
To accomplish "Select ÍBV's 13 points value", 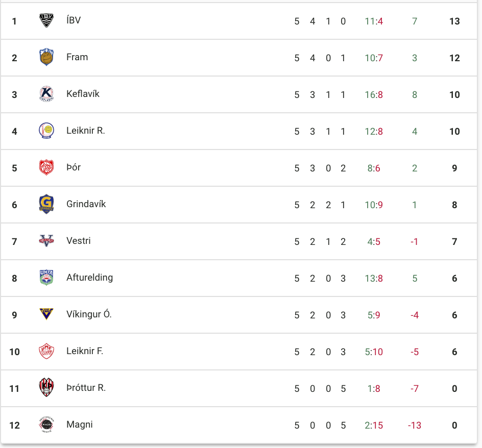I will (x=454, y=21).
